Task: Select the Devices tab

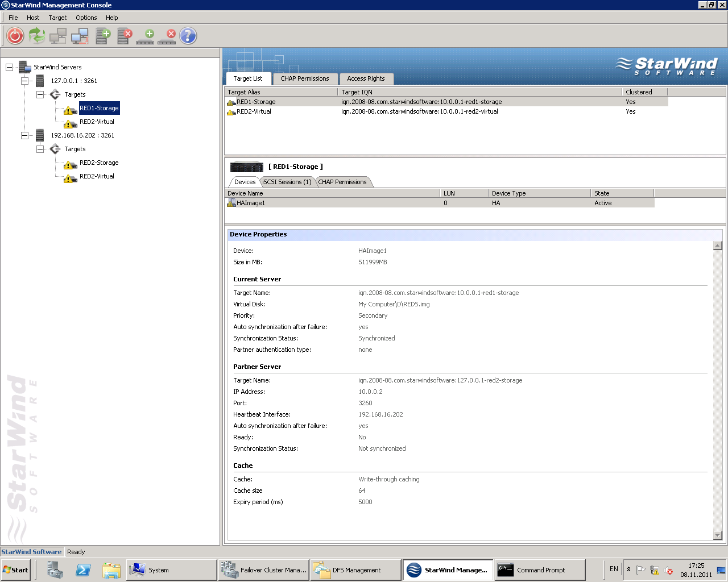Action: 245,182
